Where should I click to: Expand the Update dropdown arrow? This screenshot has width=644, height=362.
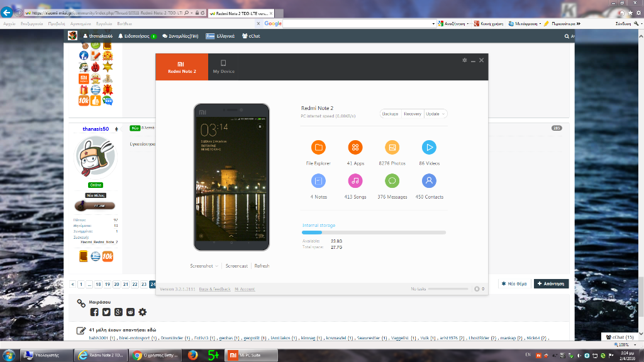(444, 114)
